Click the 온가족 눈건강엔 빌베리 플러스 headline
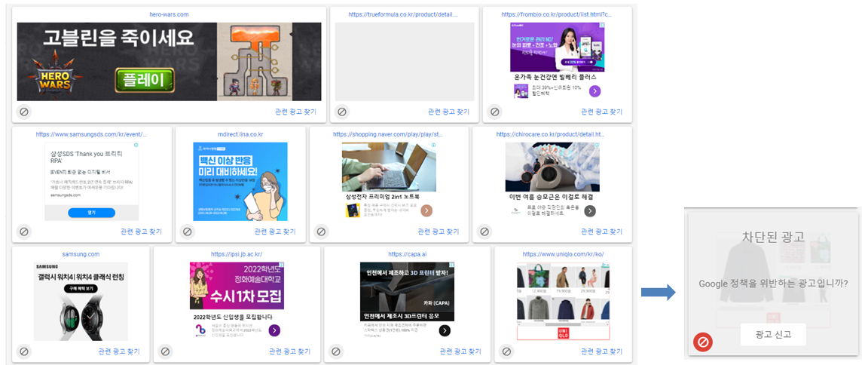Image resolution: width=868 pixels, height=365 pixels. pyautogui.click(x=557, y=78)
